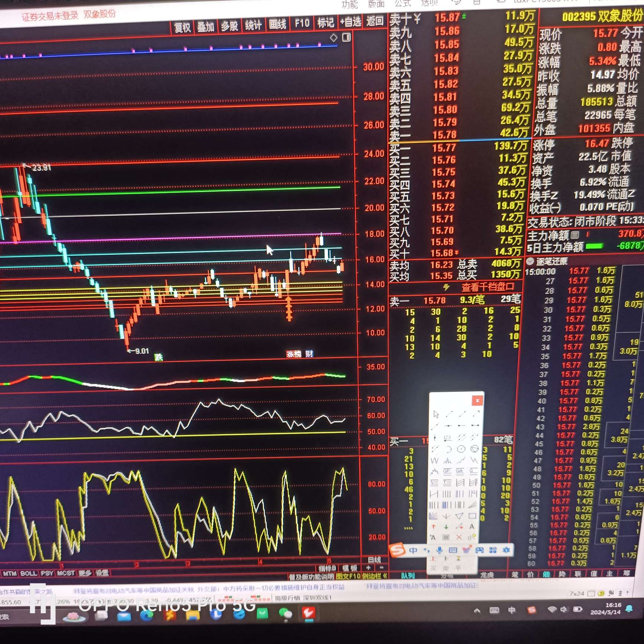The width and height of the screenshot is (644, 644).
Task: Open the volume control in tray
Action: [564, 609]
